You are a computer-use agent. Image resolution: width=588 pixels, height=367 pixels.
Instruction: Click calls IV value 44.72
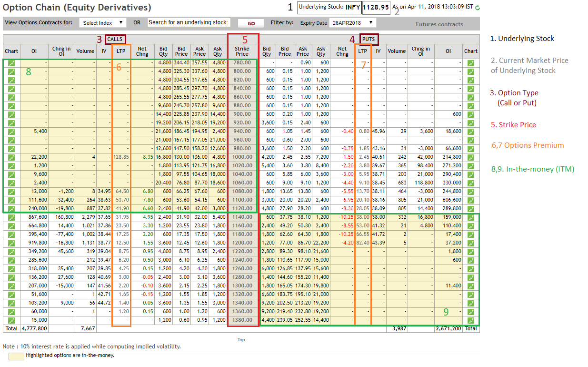pyautogui.click(x=103, y=303)
